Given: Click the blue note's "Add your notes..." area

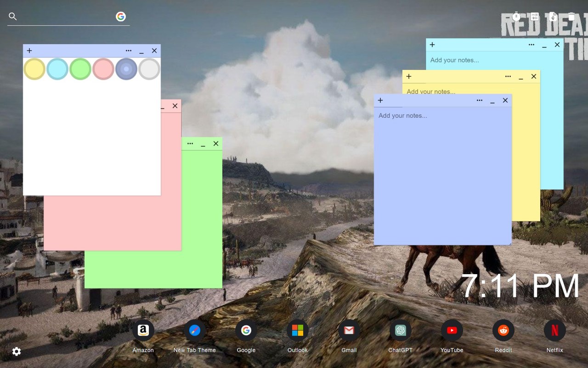Looking at the screenshot, I should (x=443, y=176).
